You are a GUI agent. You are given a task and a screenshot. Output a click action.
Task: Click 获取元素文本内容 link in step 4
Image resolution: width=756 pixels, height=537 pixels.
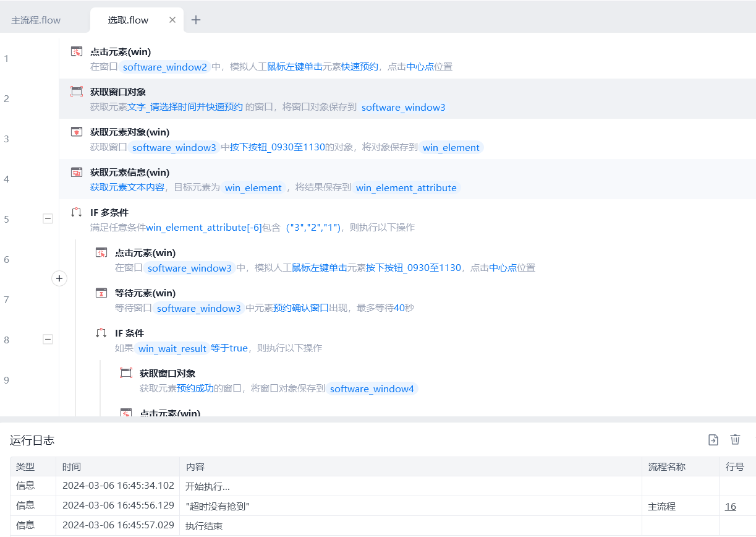pyautogui.click(x=127, y=187)
